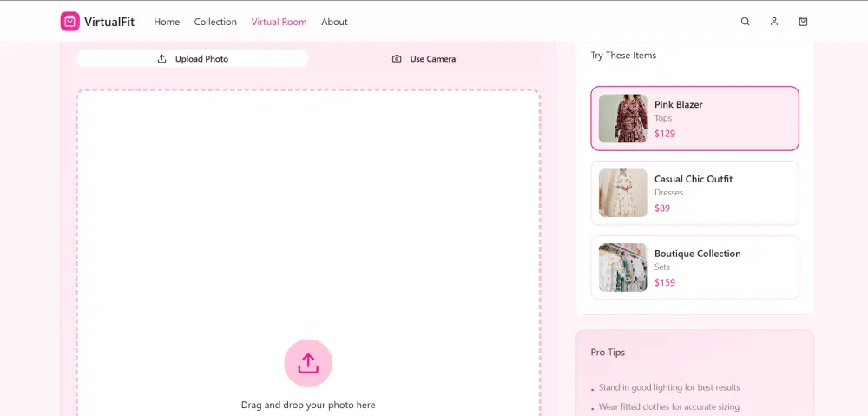
Task: Click the Try These Items heading
Action: [x=623, y=56]
